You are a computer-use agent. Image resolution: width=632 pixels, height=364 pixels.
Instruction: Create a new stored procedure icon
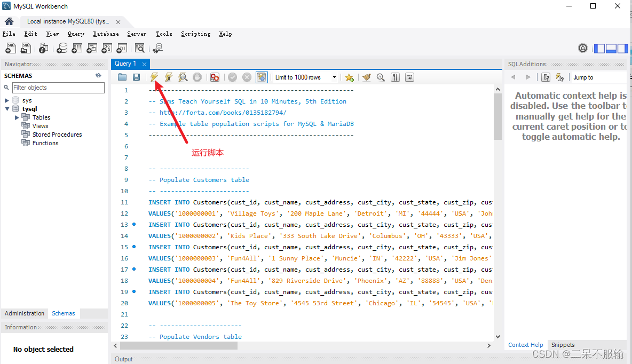(107, 49)
